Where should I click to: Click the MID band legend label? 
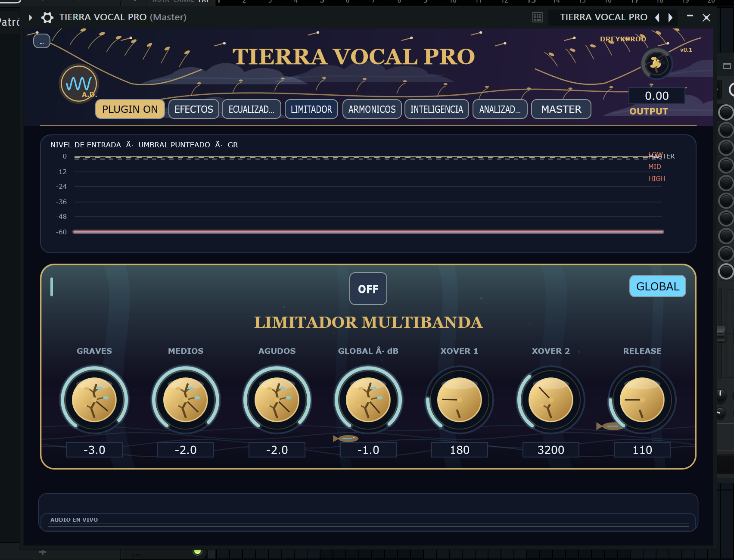pos(655,167)
